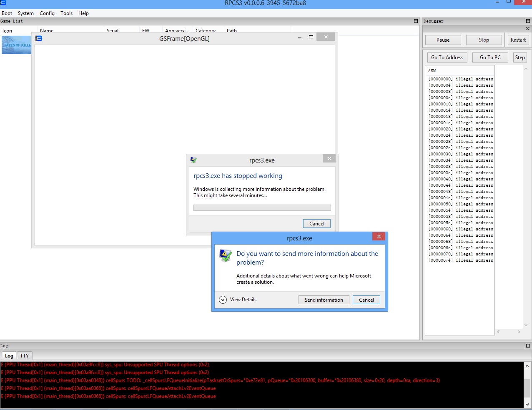
Task: Open the System menu
Action: point(26,13)
